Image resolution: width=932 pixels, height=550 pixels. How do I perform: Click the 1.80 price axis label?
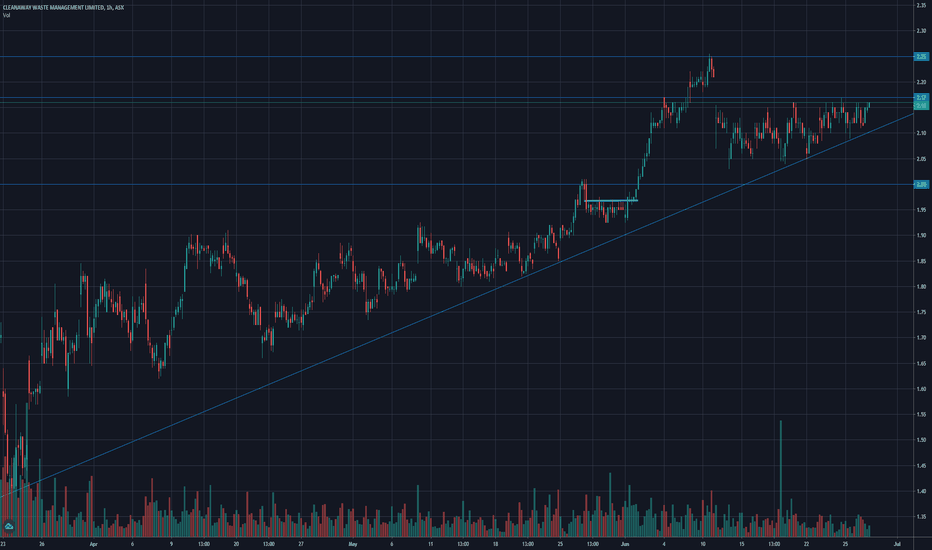click(x=921, y=287)
